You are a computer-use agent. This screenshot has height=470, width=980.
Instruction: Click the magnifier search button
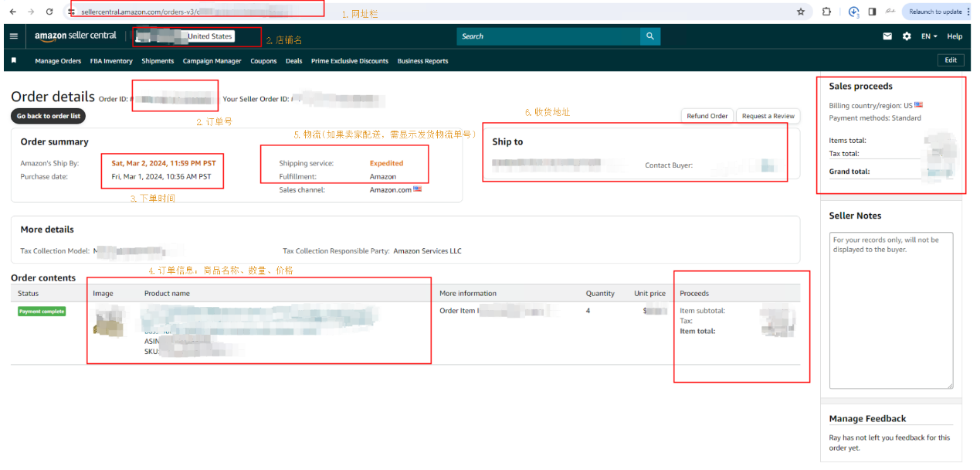click(650, 36)
